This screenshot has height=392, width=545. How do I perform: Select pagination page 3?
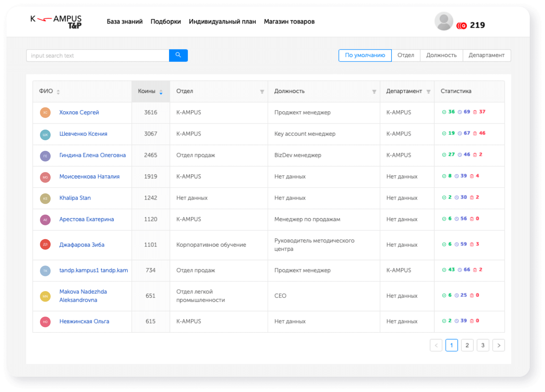pyautogui.click(x=483, y=345)
